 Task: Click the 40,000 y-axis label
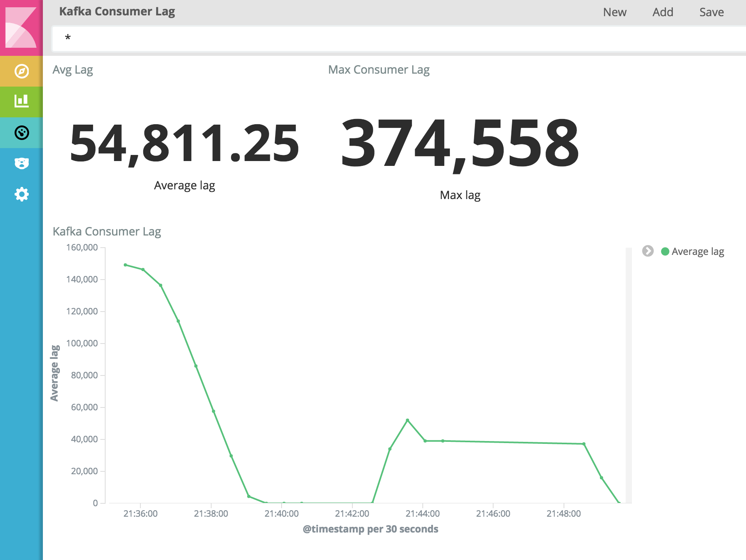85,439
